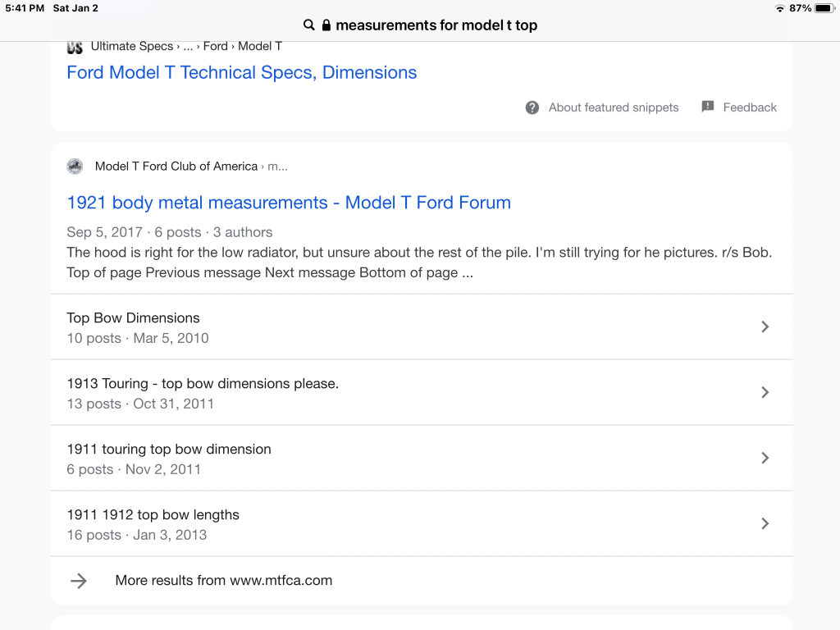
Task: Open Ford Model T Technical Specs, Dimensions link
Action: 241,72
